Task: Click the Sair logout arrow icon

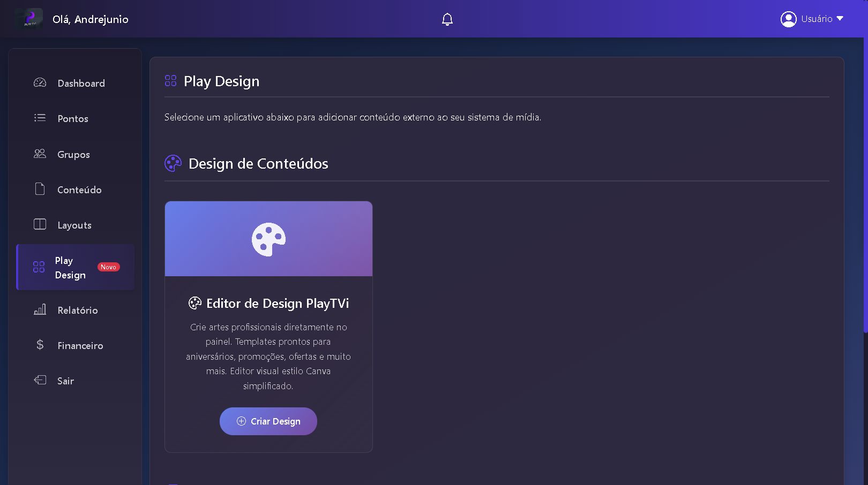Action: (x=40, y=380)
